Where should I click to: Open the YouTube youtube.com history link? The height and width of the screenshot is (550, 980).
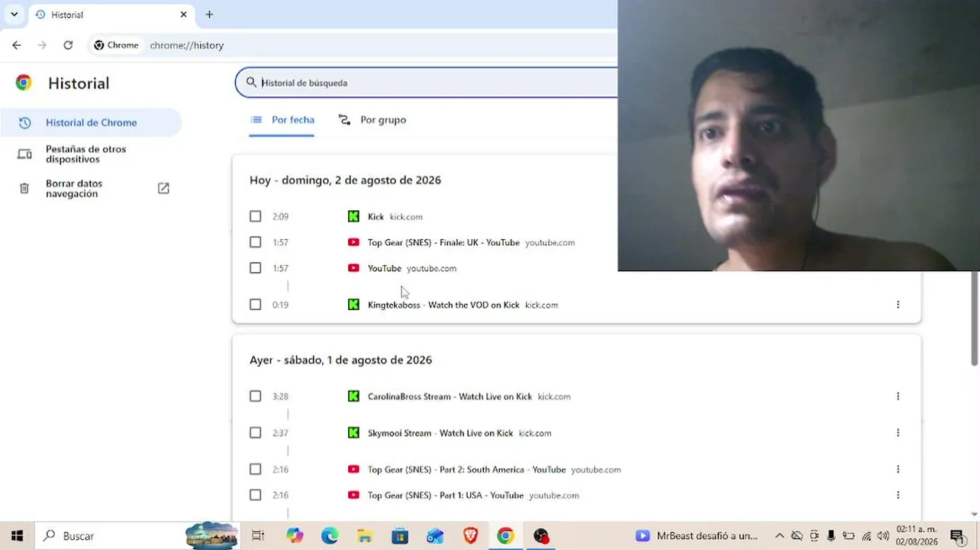pos(385,269)
